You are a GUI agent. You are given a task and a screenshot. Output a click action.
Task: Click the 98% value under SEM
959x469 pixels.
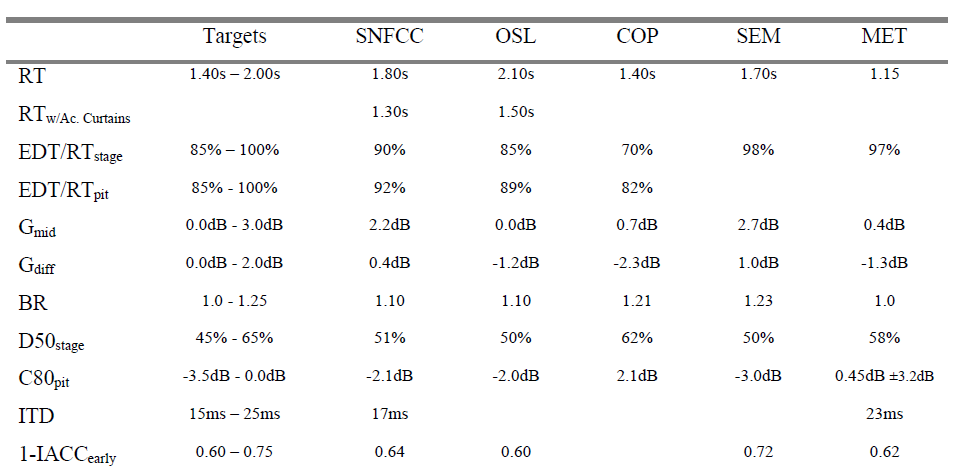(x=756, y=149)
